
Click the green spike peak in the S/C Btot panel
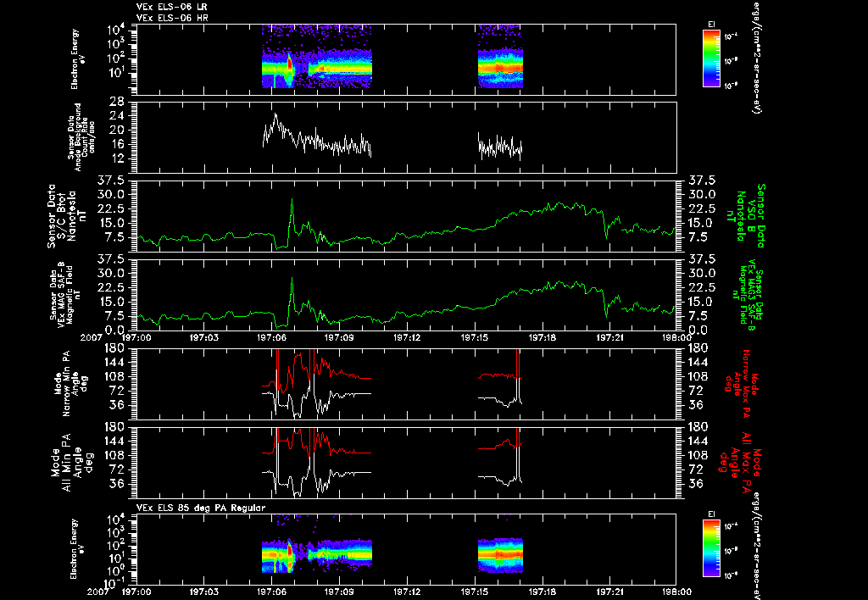[x=292, y=200]
